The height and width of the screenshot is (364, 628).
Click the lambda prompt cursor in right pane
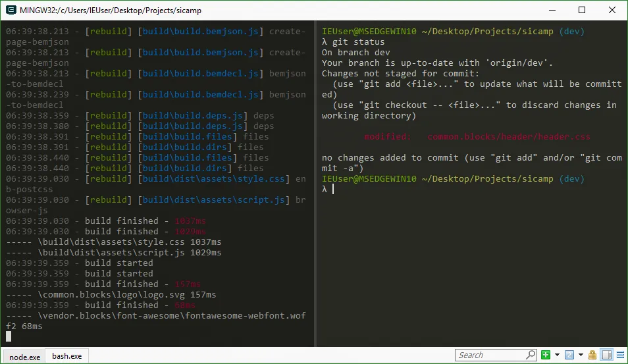pyautogui.click(x=334, y=190)
